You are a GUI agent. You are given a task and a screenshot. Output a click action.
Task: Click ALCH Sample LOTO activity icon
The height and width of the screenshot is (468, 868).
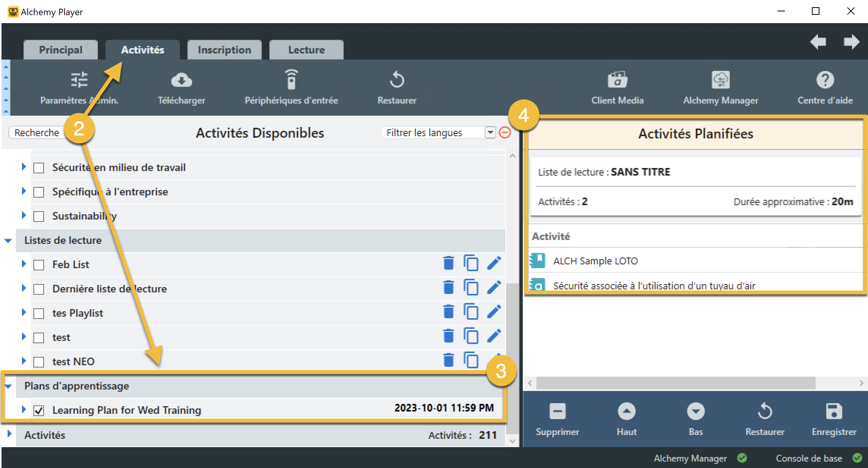pos(538,261)
